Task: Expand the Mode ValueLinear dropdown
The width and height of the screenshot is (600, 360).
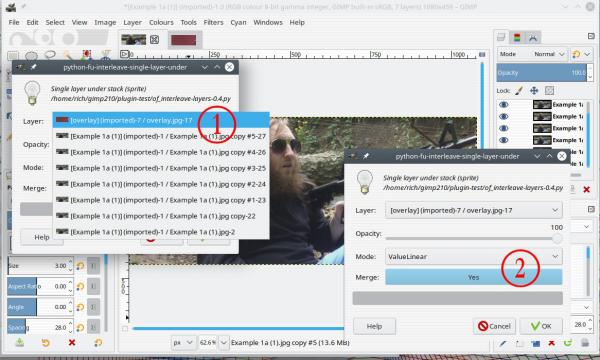Action: [473, 256]
